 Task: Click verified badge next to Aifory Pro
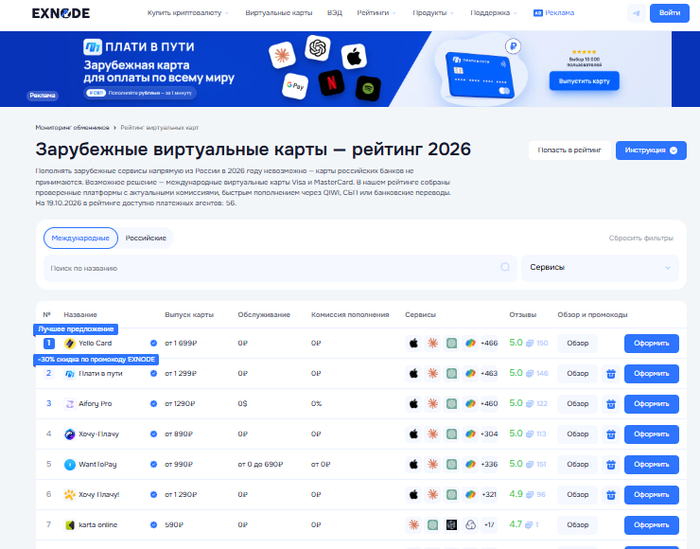[x=153, y=404]
